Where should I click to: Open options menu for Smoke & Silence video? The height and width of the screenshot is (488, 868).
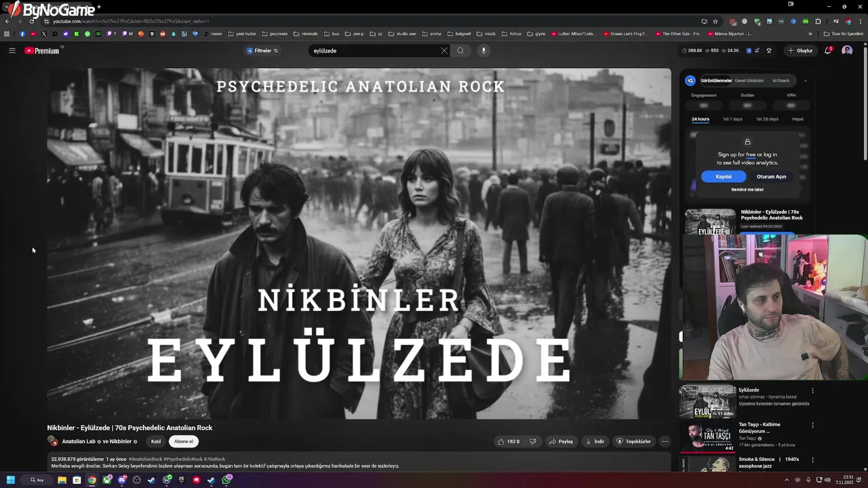point(812,460)
